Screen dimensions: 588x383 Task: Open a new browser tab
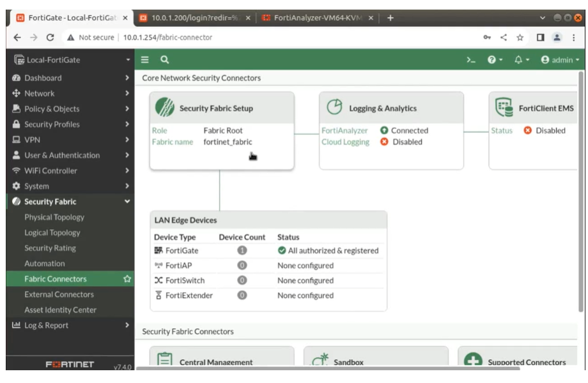(391, 18)
